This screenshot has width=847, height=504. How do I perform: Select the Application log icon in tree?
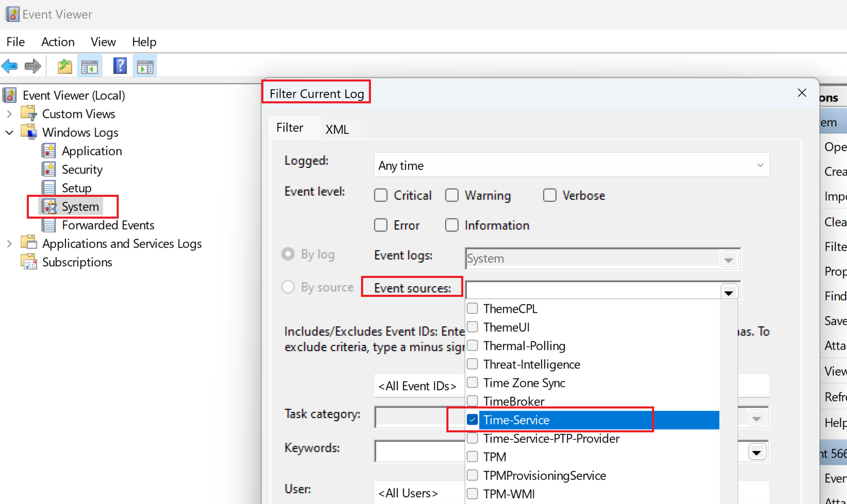coord(48,151)
